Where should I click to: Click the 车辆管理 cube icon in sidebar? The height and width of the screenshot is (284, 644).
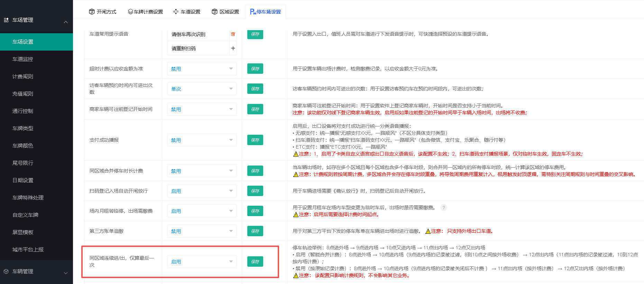click(x=6, y=272)
